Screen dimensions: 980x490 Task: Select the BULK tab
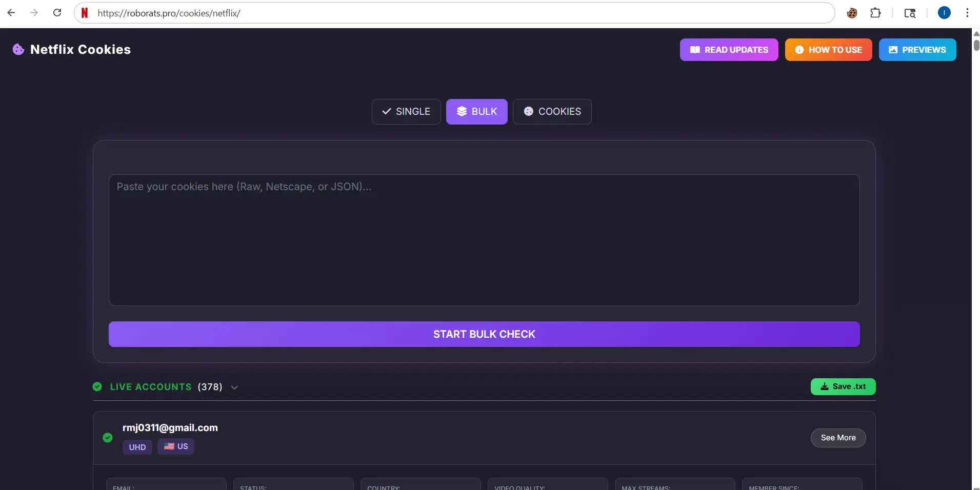tap(476, 112)
